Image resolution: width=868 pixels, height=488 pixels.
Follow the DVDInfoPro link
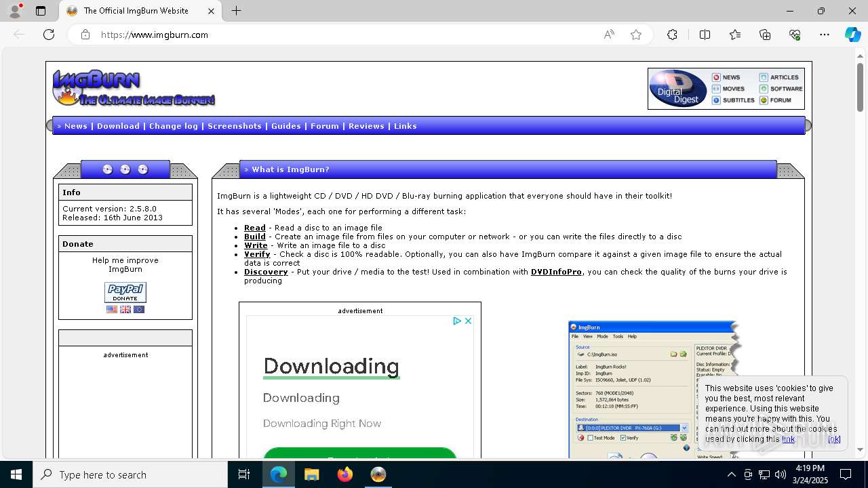556,272
